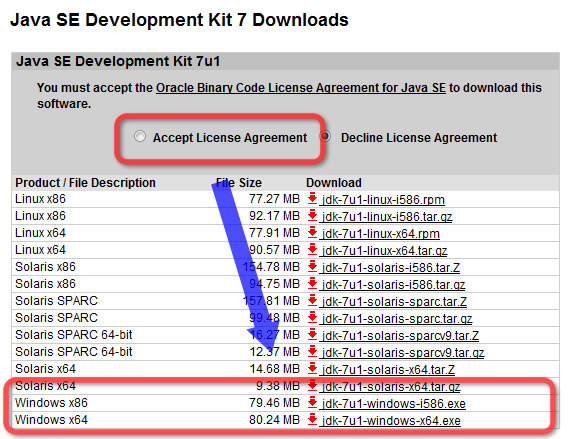Click red download arrow beside linux-x64.rpm
The width and height of the screenshot is (574, 439).
312,232
